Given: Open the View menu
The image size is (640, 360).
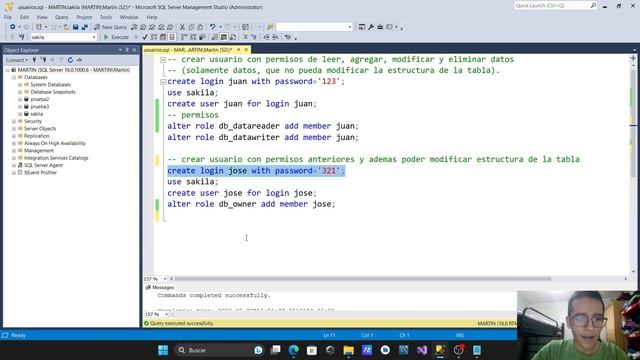Looking at the screenshot, I should (x=42, y=17).
